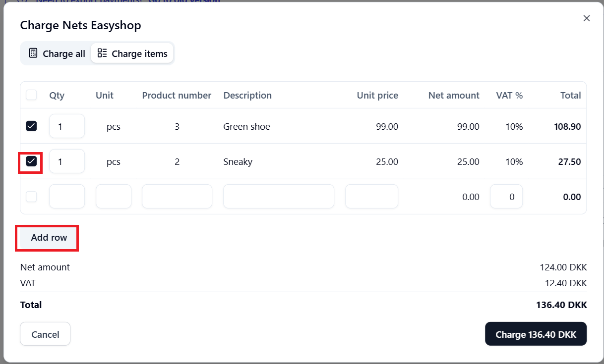Select the 12.40 DKK VAT summary
This screenshot has width=604, height=364.
click(x=566, y=283)
